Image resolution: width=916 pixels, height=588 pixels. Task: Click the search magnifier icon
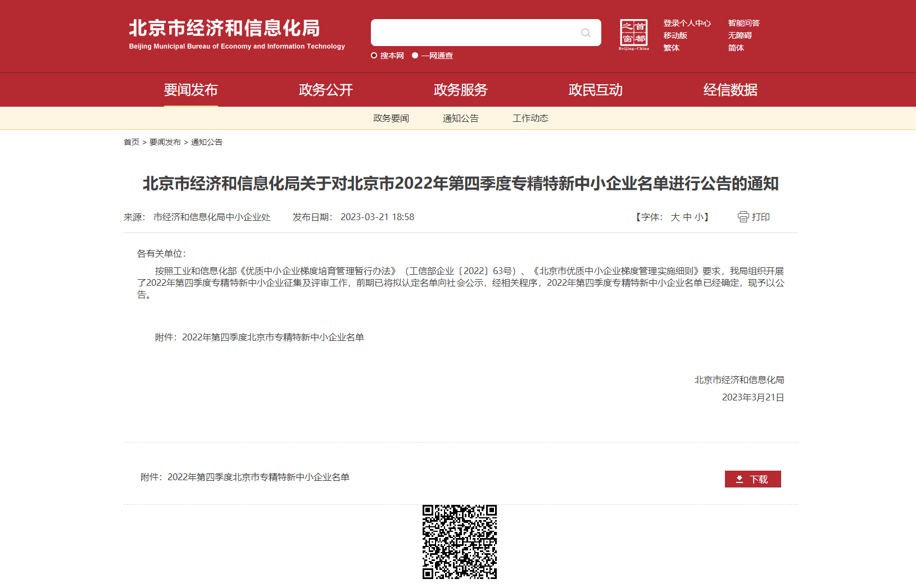586,33
